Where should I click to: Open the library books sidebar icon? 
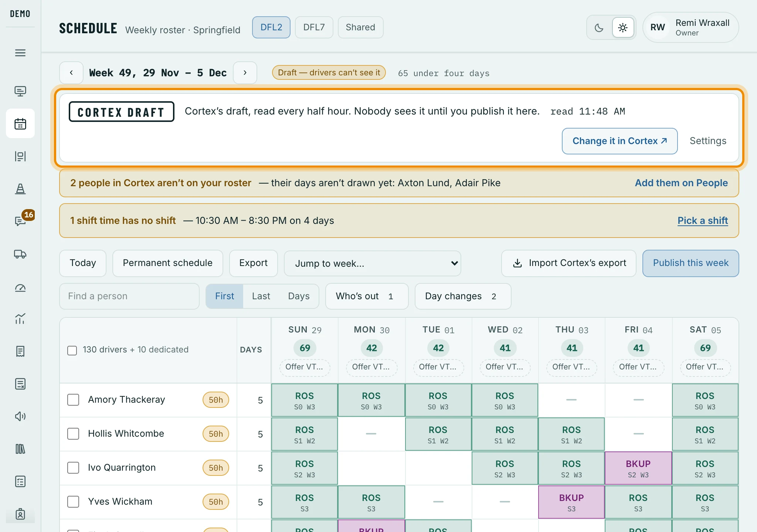tap(20, 449)
